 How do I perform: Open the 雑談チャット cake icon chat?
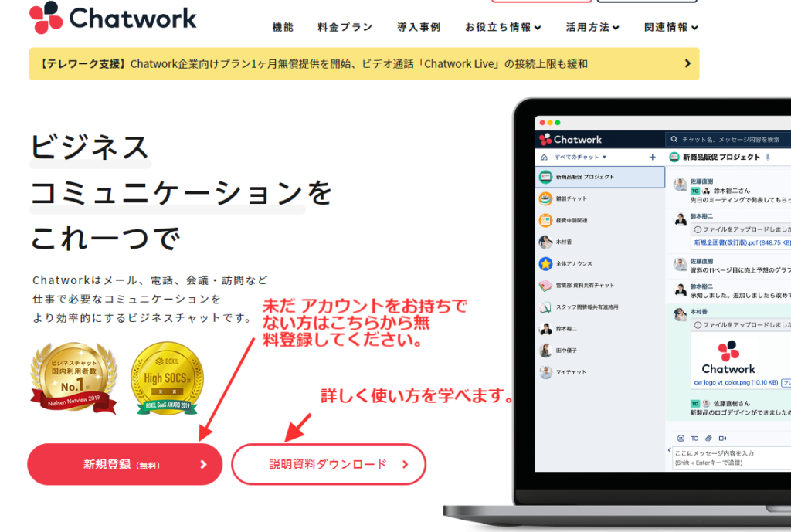(545, 198)
